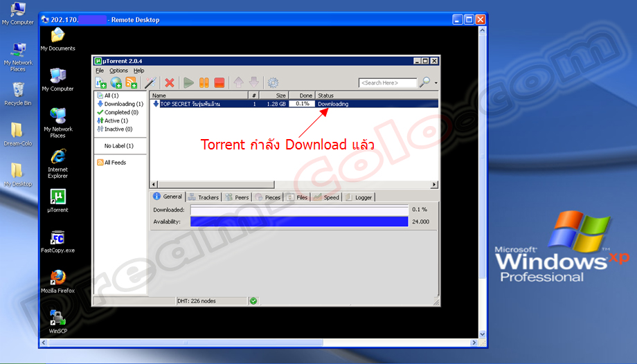Screen dimensions: 637x364
Task: Click the torrent list horizontal scrollbar
Action: (216, 185)
